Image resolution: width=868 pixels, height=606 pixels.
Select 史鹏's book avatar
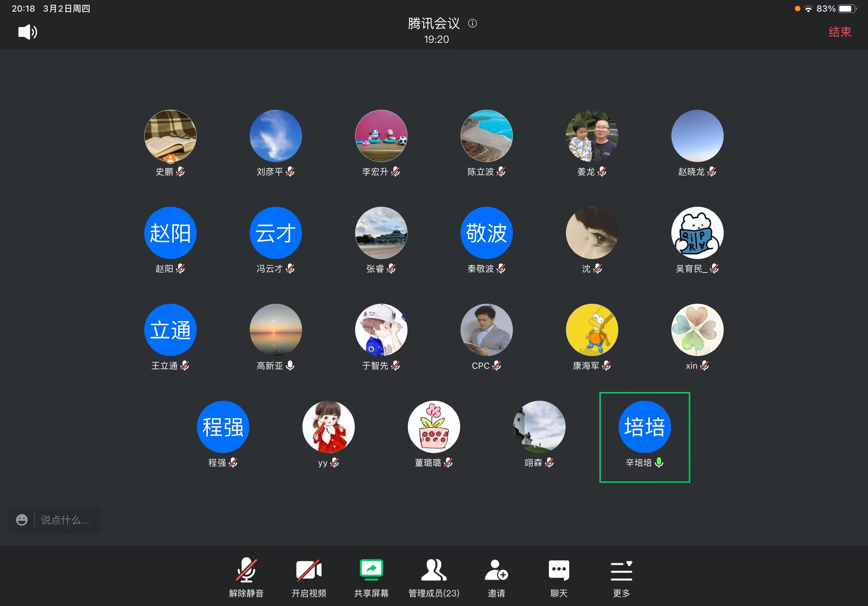pyautogui.click(x=170, y=136)
